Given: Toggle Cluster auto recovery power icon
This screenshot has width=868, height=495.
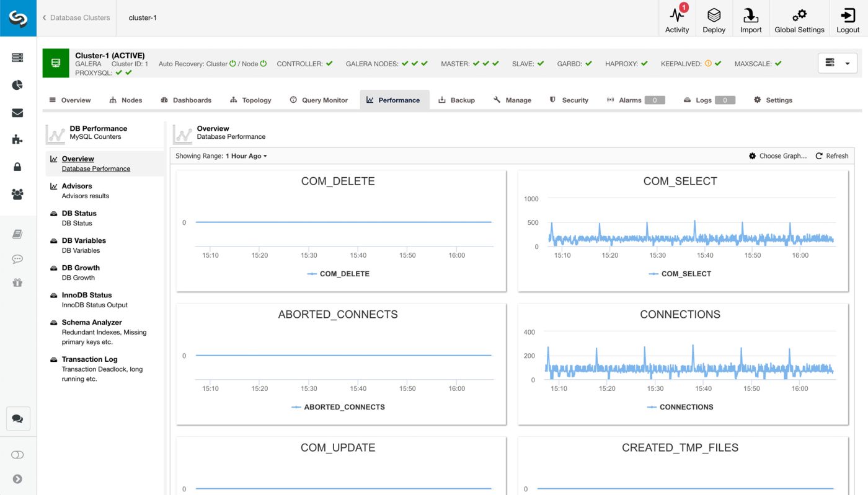Looking at the screenshot, I should click(233, 63).
